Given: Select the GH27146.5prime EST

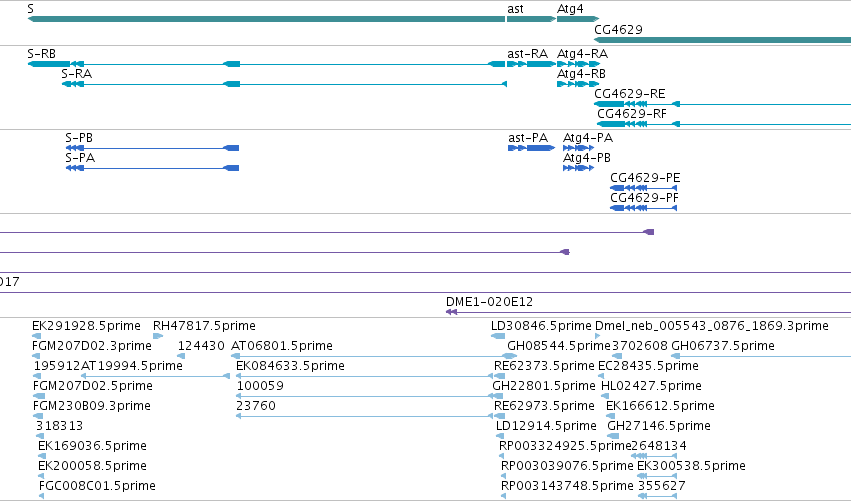Looking at the screenshot, I should [613, 436].
